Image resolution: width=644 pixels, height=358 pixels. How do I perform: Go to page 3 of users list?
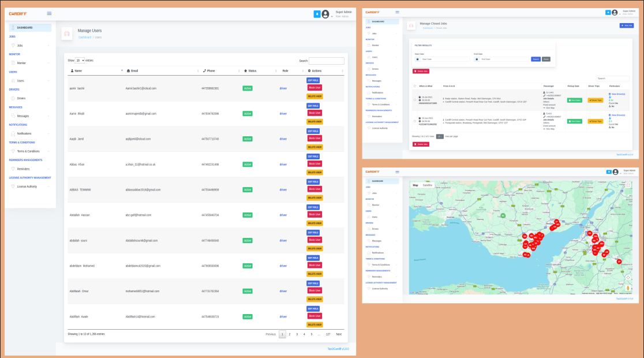click(297, 334)
